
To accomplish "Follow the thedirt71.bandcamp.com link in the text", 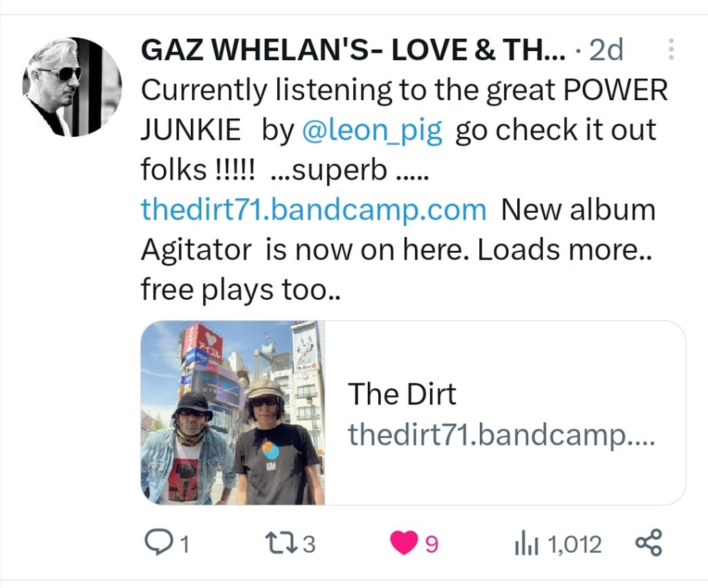I will (x=314, y=210).
